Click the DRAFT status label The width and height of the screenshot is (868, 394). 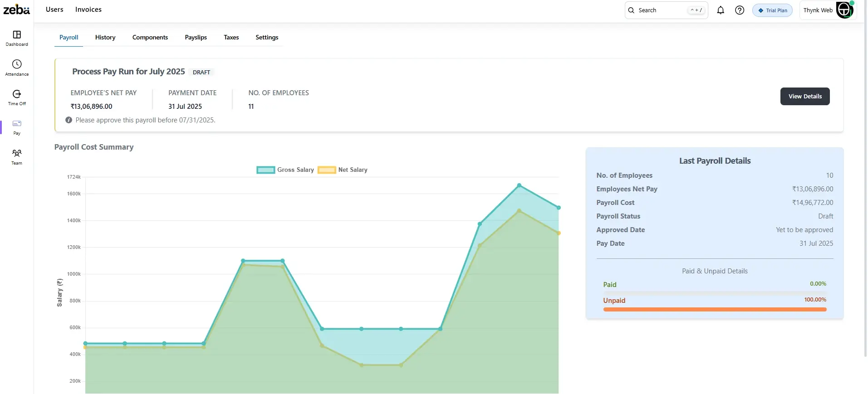[x=201, y=72]
